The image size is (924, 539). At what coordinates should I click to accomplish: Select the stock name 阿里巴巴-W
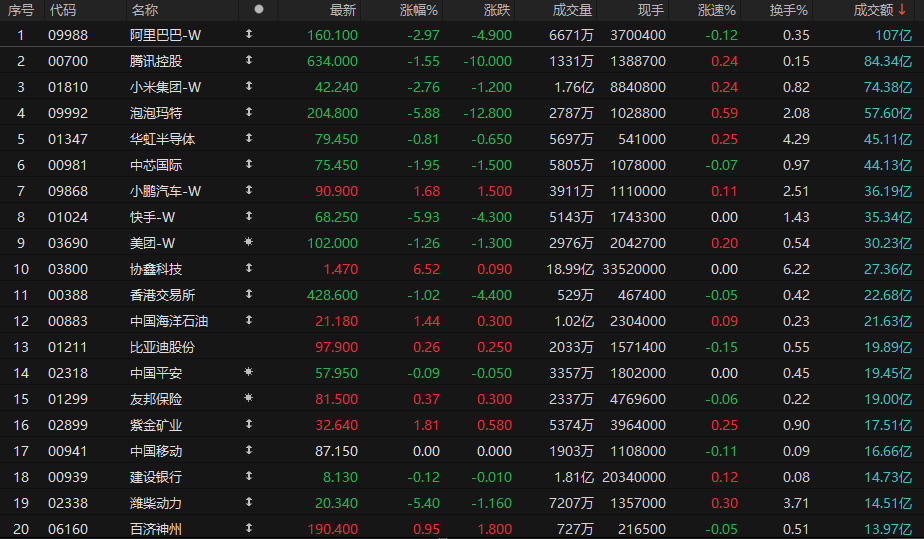(166, 35)
